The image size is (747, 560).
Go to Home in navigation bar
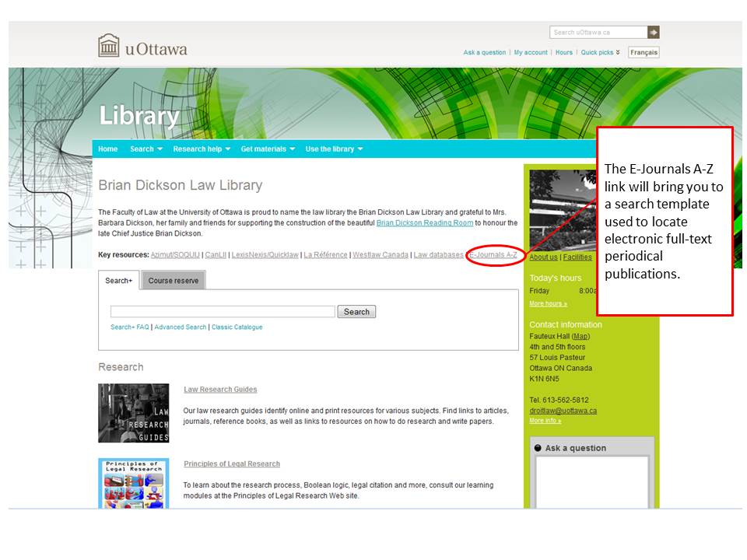(107, 149)
